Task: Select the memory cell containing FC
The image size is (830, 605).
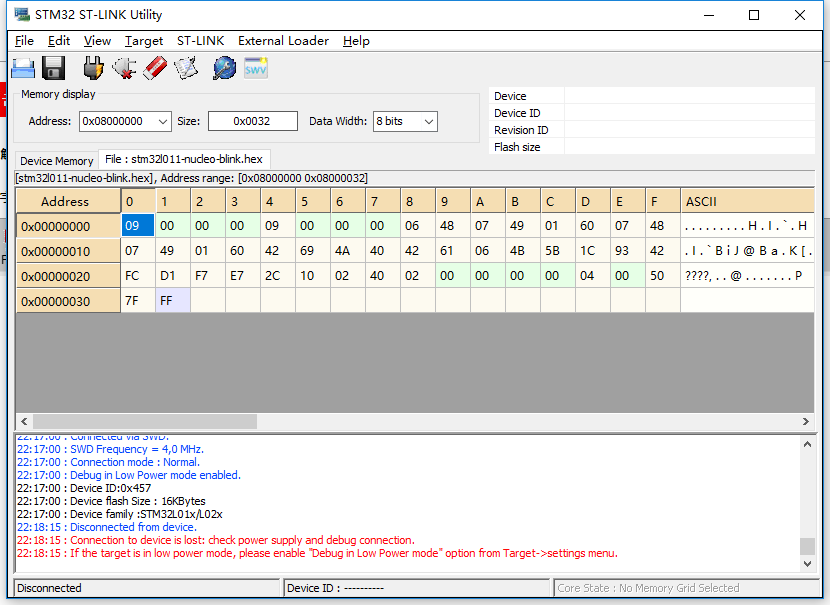Action: click(x=138, y=276)
